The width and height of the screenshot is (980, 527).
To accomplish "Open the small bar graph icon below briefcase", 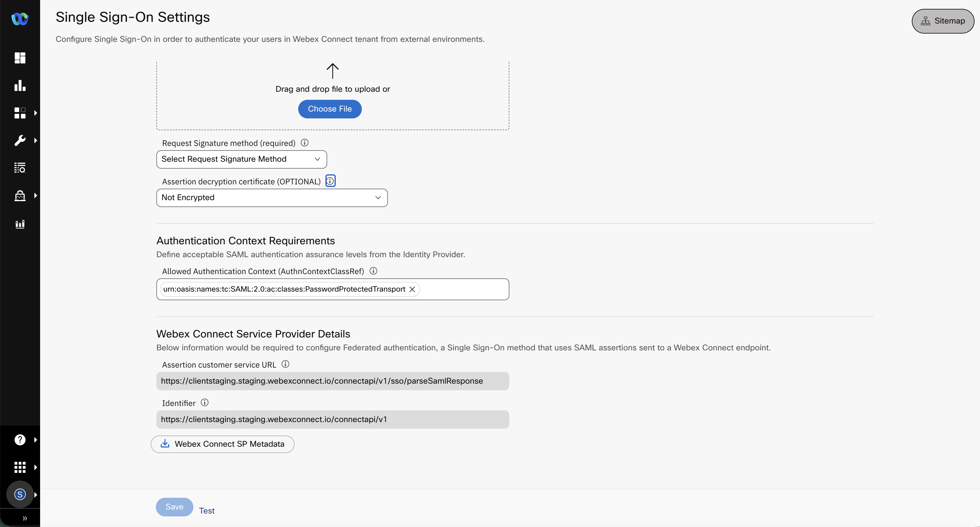I will point(20,224).
